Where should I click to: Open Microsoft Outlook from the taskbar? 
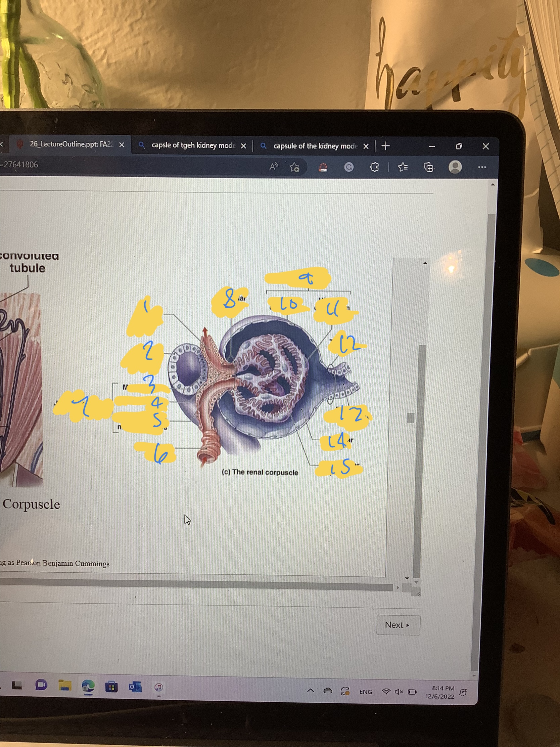pyautogui.click(x=135, y=687)
